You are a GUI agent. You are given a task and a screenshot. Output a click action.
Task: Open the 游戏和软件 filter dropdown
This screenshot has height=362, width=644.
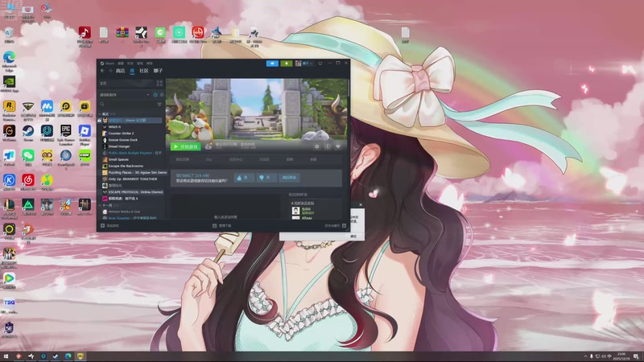[125, 95]
